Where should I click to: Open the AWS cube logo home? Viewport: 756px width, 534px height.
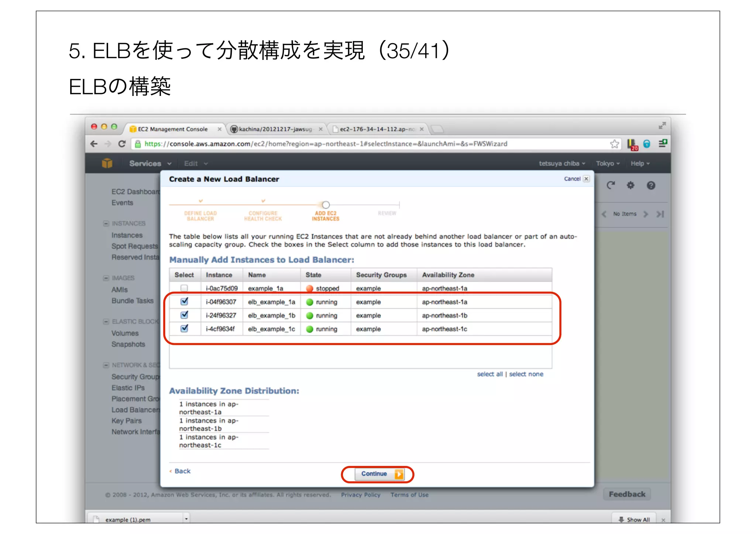coord(107,163)
